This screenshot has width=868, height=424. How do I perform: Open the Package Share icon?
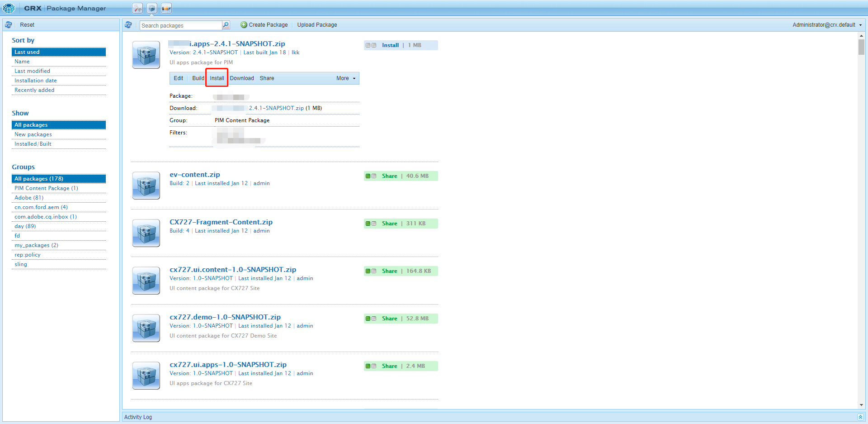(166, 8)
